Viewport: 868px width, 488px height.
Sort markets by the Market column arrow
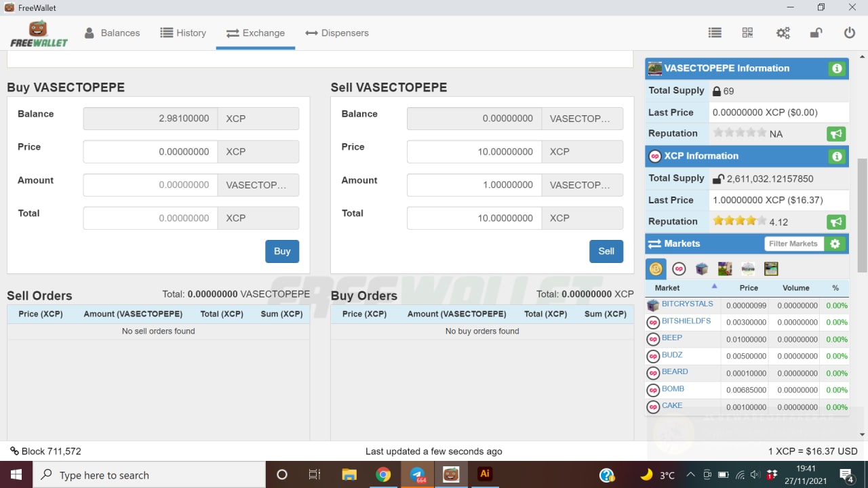714,286
